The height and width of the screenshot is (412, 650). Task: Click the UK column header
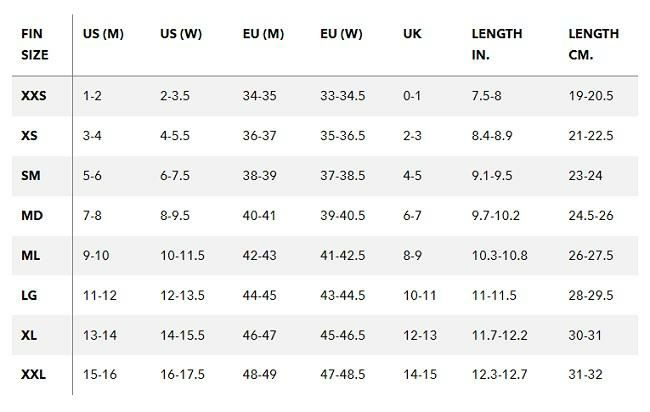[412, 33]
